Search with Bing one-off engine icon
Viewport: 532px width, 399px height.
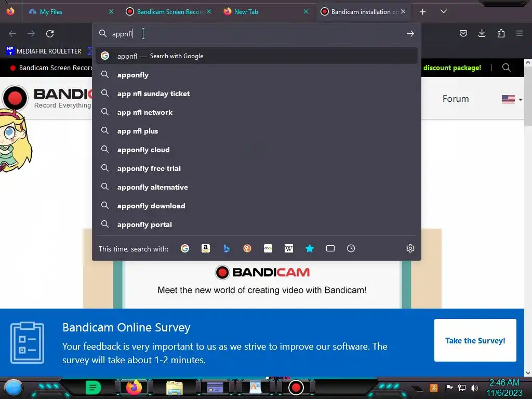[x=227, y=248]
